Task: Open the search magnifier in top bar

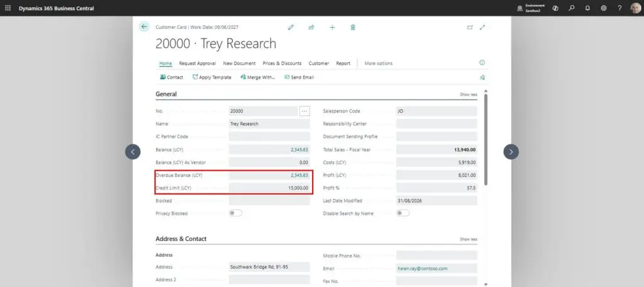Action: pos(571,8)
